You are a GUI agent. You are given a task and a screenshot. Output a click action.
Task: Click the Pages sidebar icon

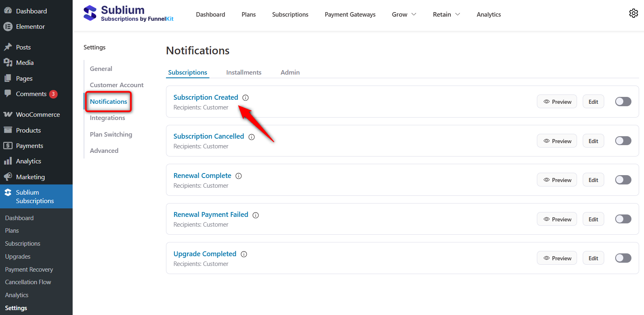coord(8,78)
